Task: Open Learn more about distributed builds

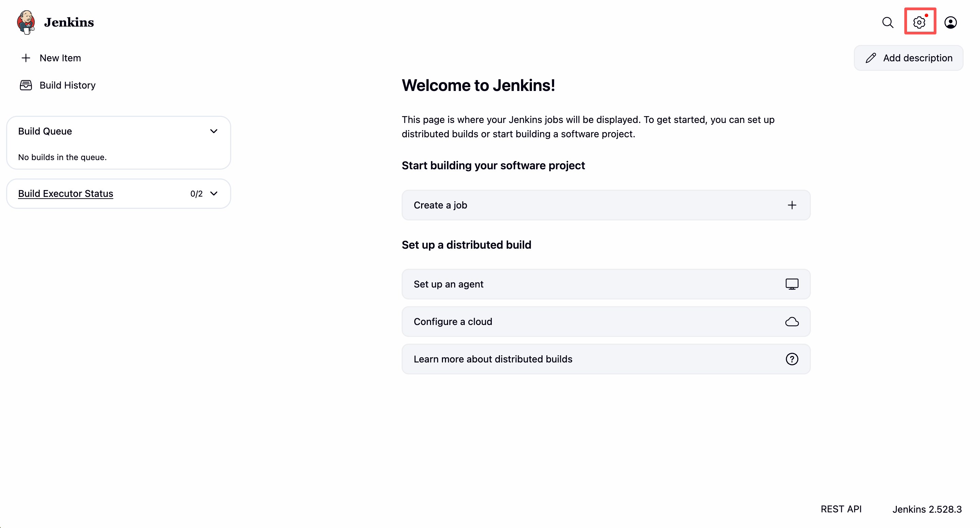Action: [x=493, y=359]
